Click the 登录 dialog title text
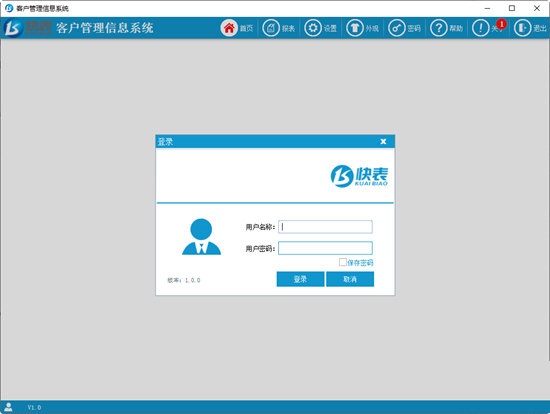 click(x=165, y=142)
